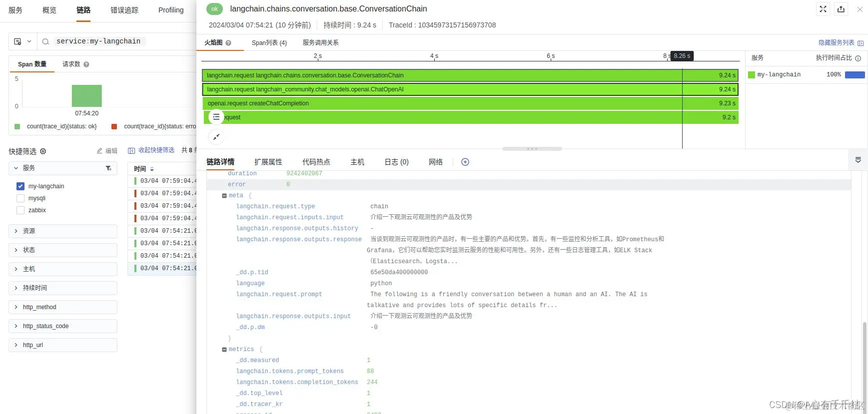Click the status: error red legend swatch

[114, 127]
